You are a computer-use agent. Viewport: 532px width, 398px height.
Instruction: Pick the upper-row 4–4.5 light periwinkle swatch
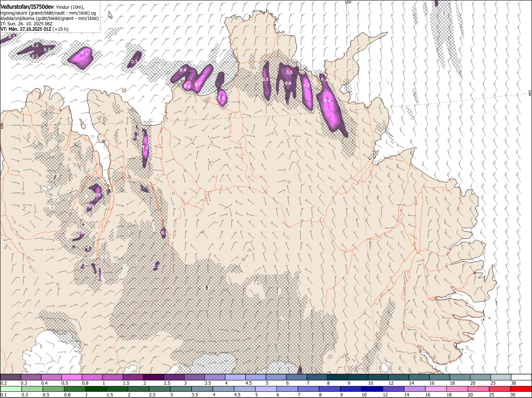click(235, 377)
